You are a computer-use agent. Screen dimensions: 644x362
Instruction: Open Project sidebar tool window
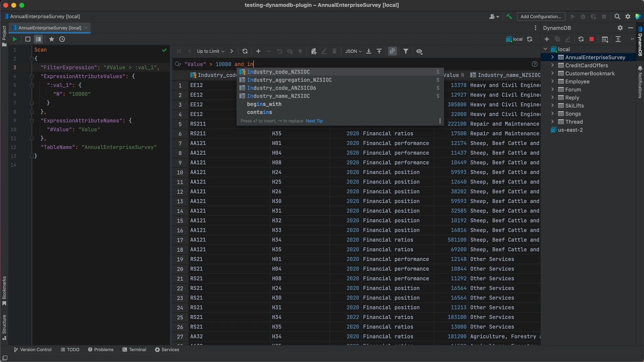point(4,36)
